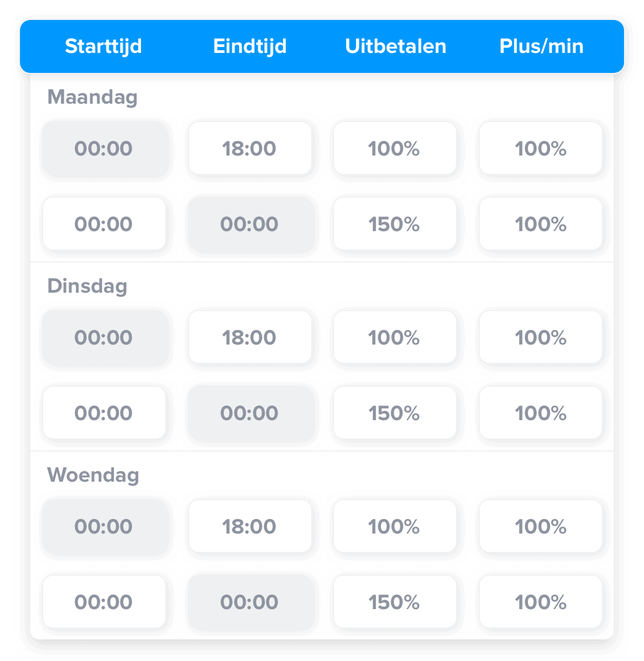Select the Plus/min column header
This screenshot has height=661, width=644.
(541, 46)
